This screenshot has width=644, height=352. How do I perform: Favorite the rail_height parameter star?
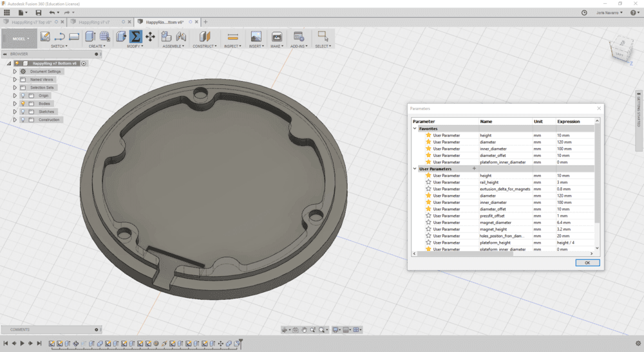(428, 182)
